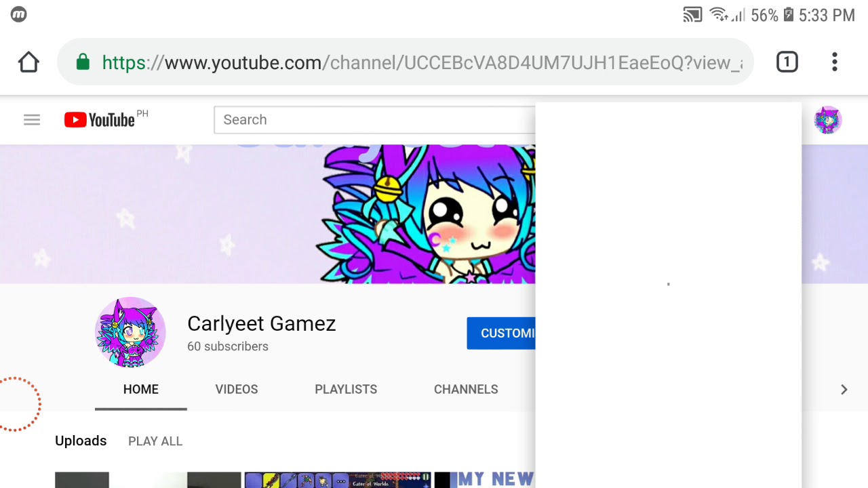Open the browser three-dot menu

click(x=835, y=62)
